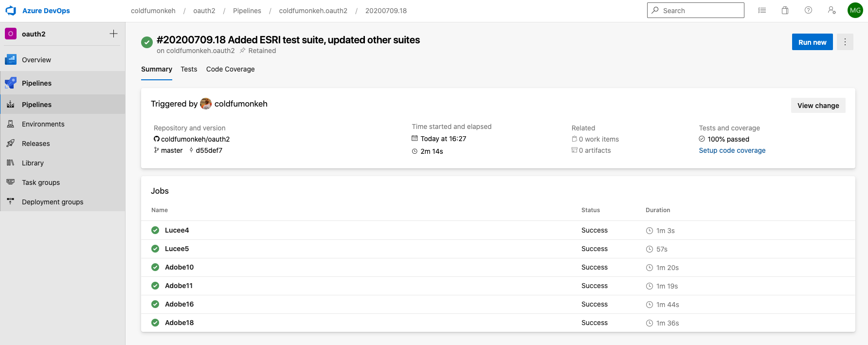The image size is (868, 345).
Task: Go to Releases in sidebar
Action: 63,144
